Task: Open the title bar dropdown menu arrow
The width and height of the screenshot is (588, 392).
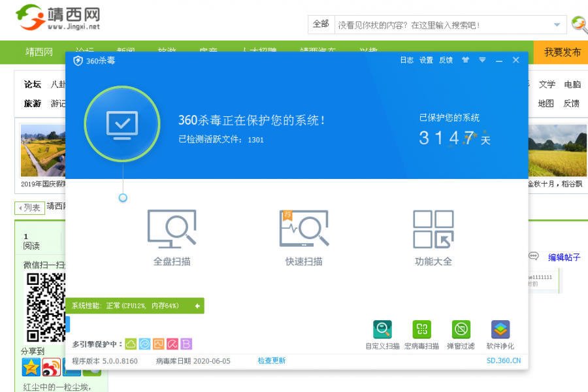Action: pyautogui.click(x=482, y=60)
